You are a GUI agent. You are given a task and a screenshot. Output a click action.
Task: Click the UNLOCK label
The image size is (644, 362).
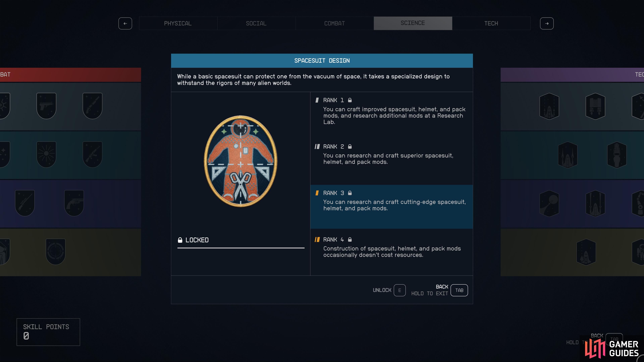click(382, 290)
